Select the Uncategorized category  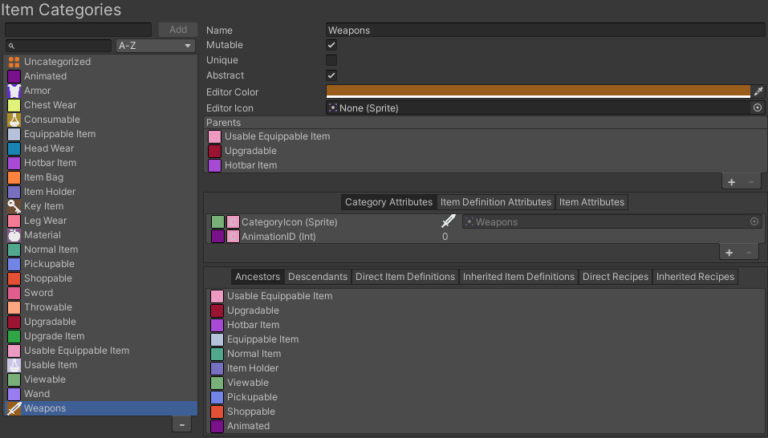pos(57,62)
